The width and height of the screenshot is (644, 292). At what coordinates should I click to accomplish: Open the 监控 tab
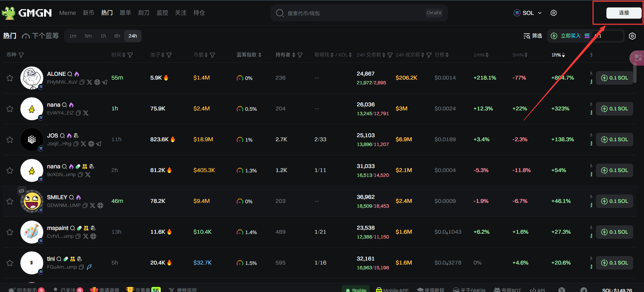tap(162, 13)
